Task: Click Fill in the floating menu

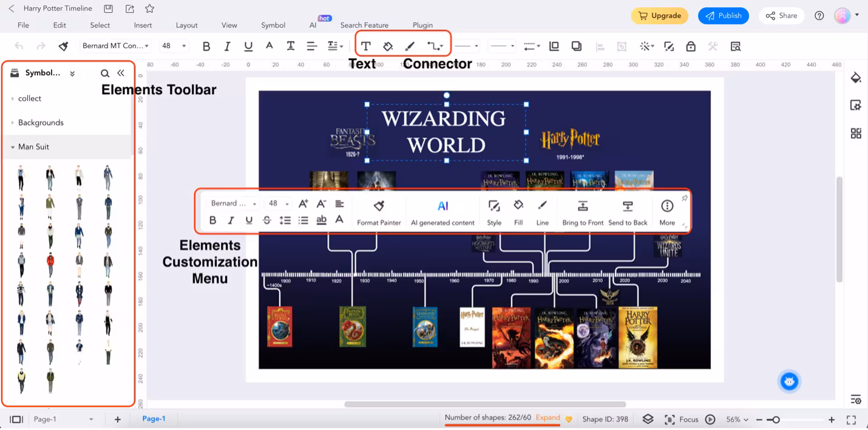Action: click(518, 213)
